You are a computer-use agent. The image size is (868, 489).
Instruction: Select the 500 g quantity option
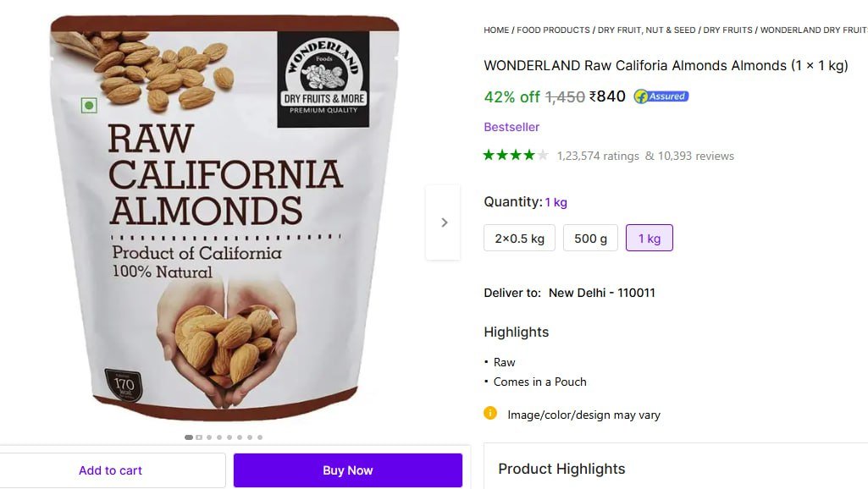click(x=590, y=239)
